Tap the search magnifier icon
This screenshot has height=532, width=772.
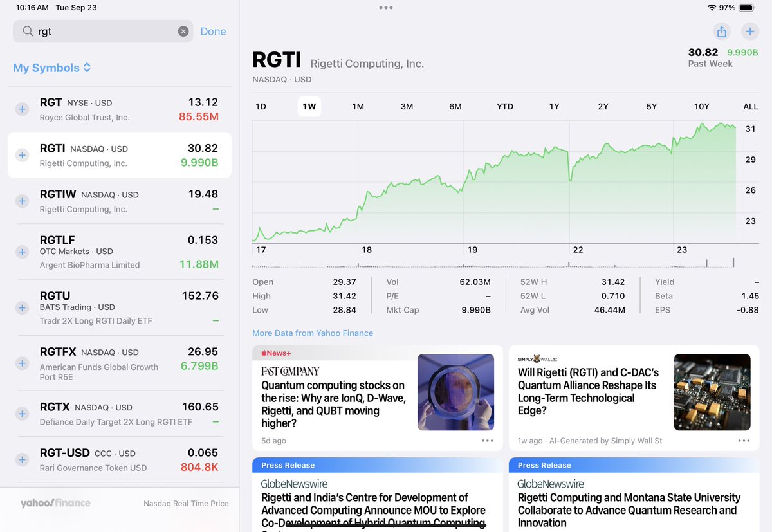[x=28, y=32]
